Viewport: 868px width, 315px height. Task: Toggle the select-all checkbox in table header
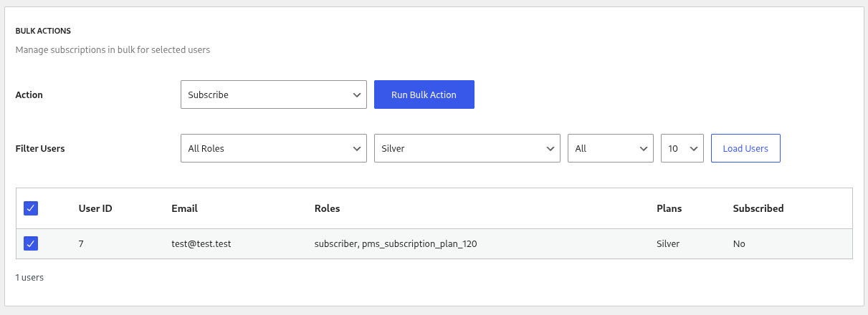[31, 208]
